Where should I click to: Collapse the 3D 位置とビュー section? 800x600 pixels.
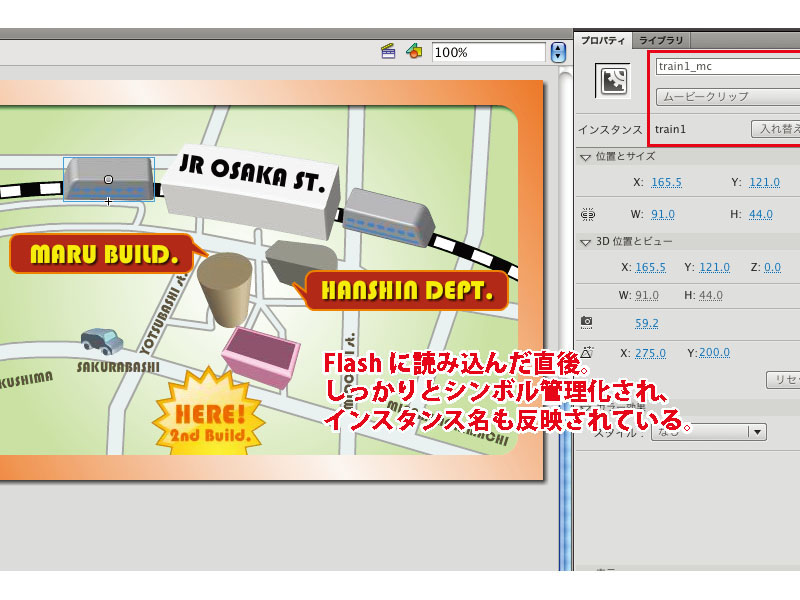[x=585, y=240]
